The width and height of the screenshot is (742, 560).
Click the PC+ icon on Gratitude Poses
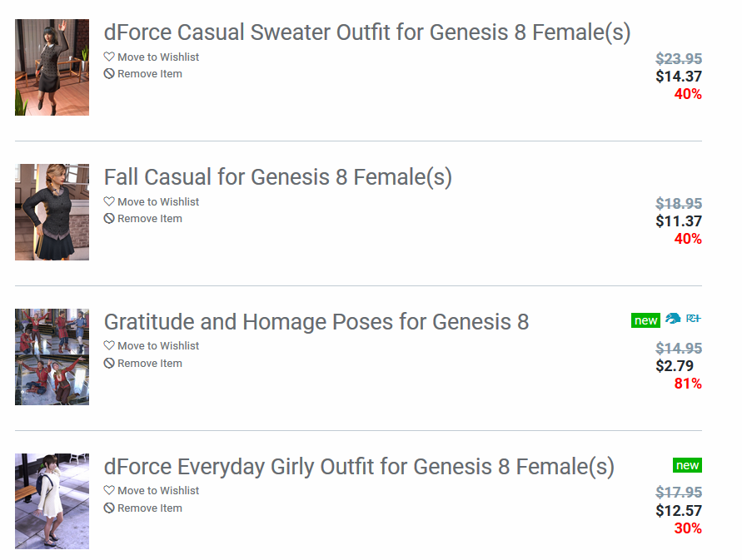pyautogui.click(x=694, y=320)
